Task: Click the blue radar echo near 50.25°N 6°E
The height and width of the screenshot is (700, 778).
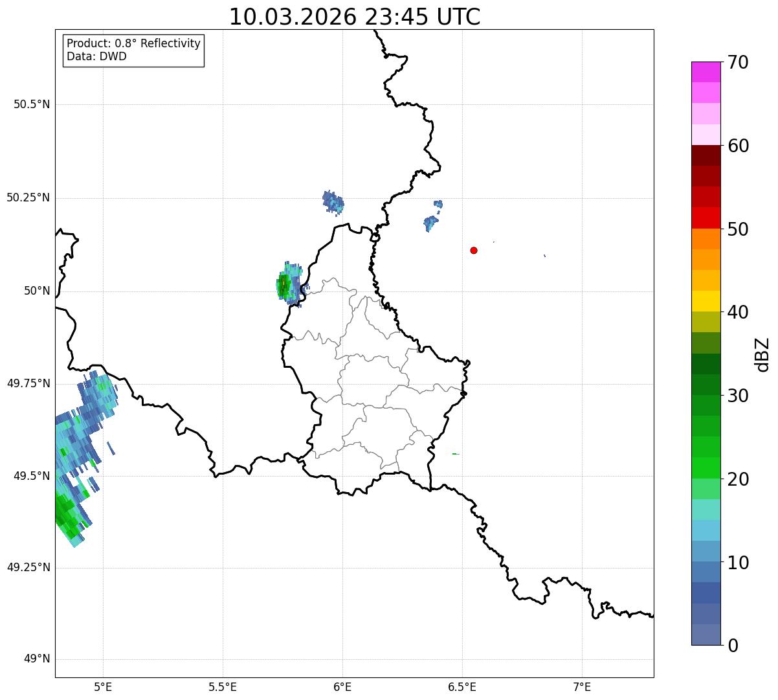Action: click(333, 202)
